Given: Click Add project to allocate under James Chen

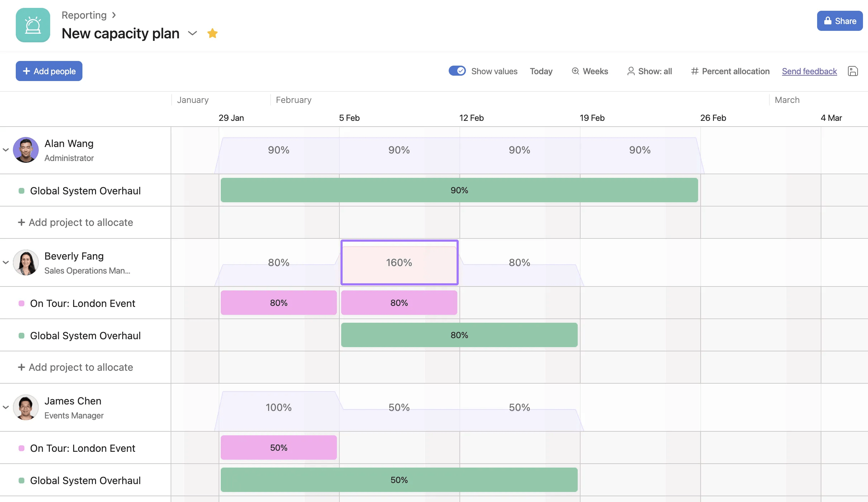Looking at the screenshot, I should pos(81,501).
